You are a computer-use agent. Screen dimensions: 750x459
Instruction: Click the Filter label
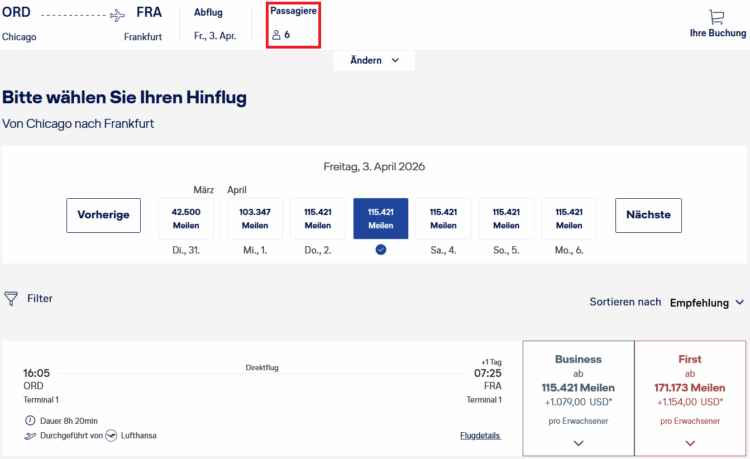tap(40, 298)
